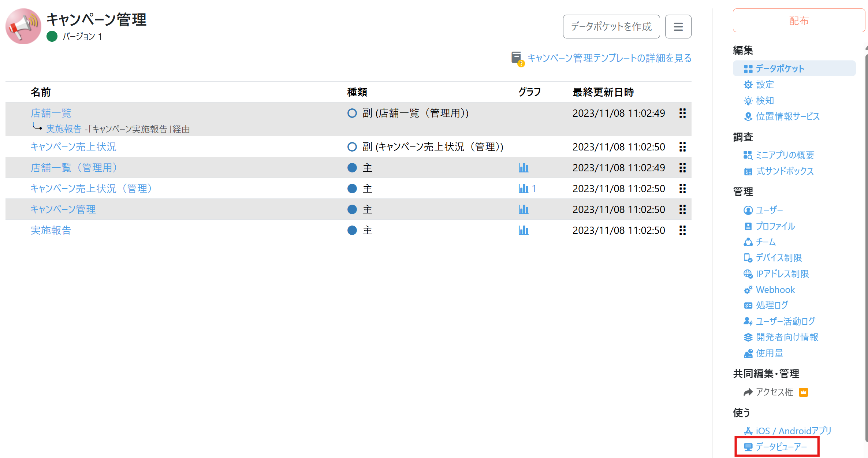The image size is (868, 458).
Task: Click the campaign megaphone app icon
Action: [23, 26]
